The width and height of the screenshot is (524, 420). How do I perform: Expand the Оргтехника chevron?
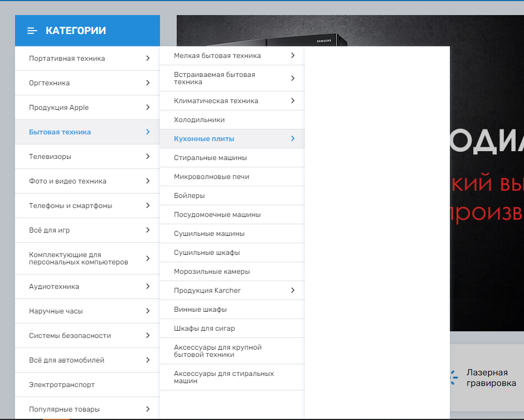[148, 83]
